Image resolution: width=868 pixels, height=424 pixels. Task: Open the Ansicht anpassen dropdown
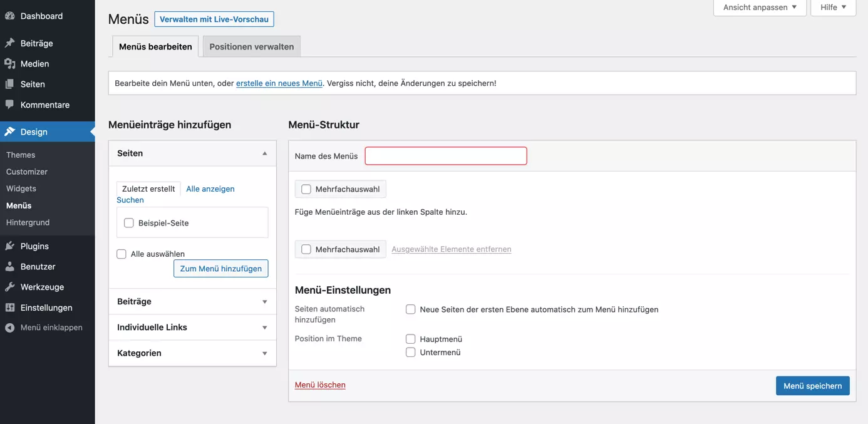[x=760, y=8]
